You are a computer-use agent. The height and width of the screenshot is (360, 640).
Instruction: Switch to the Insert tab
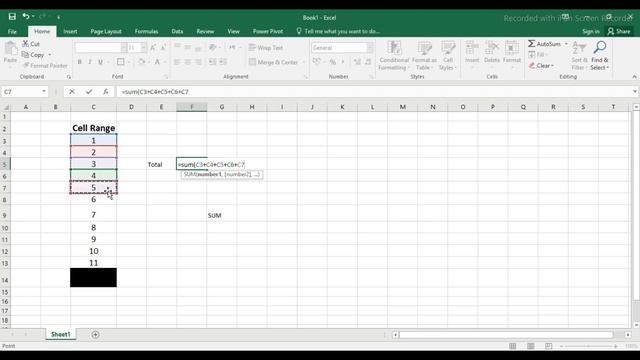(70, 31)
